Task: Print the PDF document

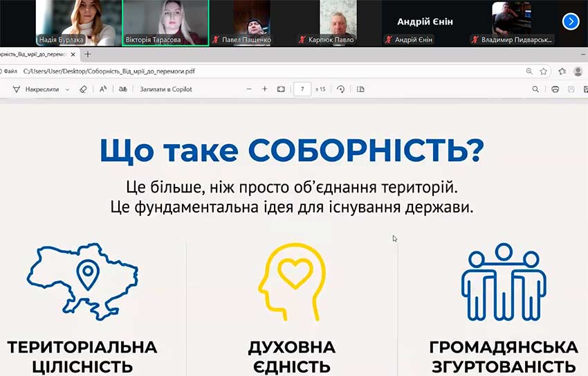Action: pos(555,89)
